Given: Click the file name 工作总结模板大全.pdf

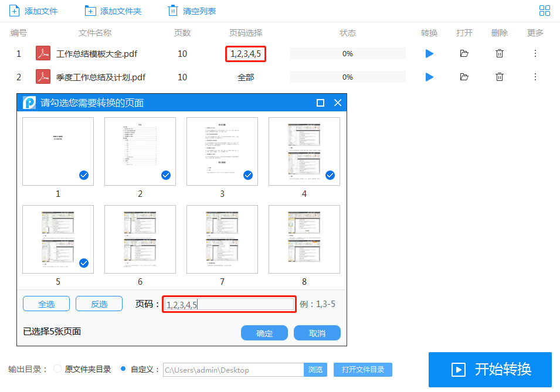Looking at the screenshot, I should [x=97, y=54].
